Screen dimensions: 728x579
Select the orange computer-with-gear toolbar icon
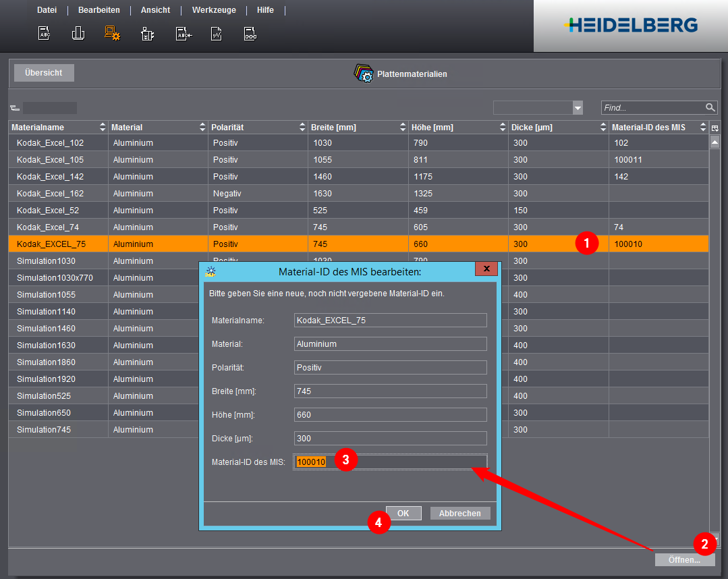coord(112,33)
